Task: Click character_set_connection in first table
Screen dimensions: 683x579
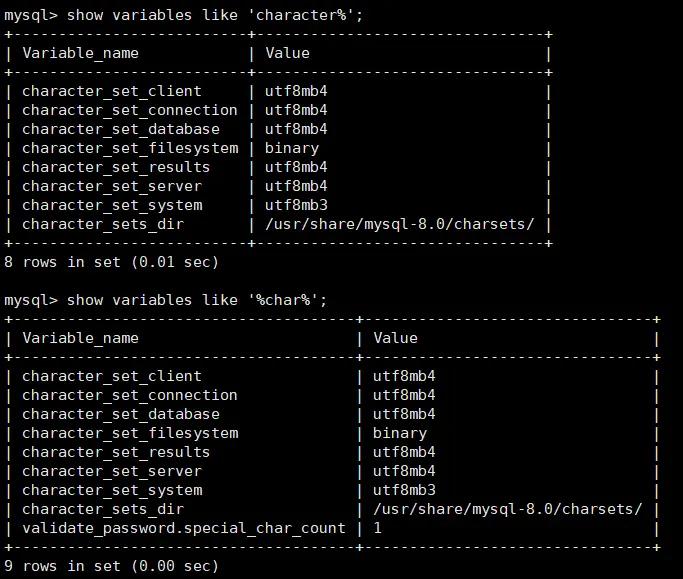Action: (x=129, y=110)
